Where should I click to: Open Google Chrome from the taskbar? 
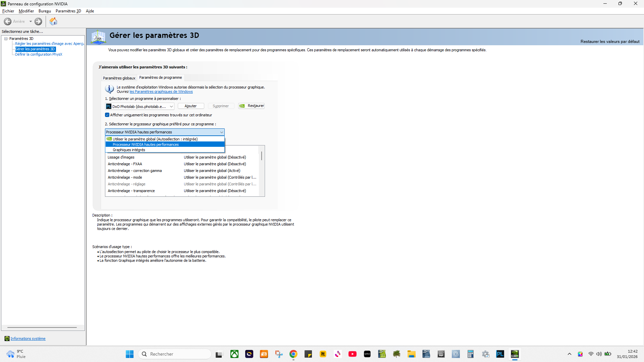click(x=293, y=354)
